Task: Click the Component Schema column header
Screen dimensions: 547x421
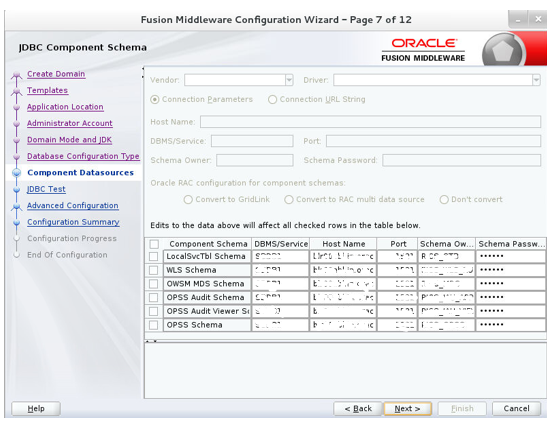Action: click(208, 244)
